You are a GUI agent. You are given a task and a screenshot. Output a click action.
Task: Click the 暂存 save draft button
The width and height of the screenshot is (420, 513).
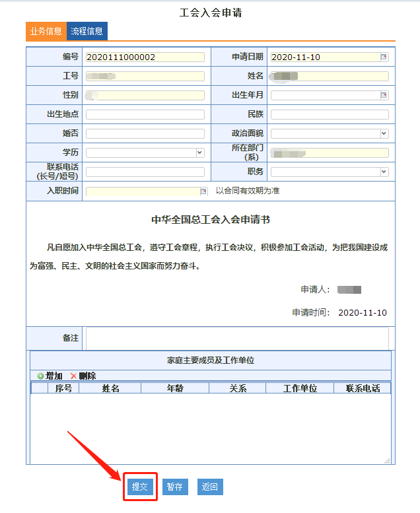[x=175, y=487]
